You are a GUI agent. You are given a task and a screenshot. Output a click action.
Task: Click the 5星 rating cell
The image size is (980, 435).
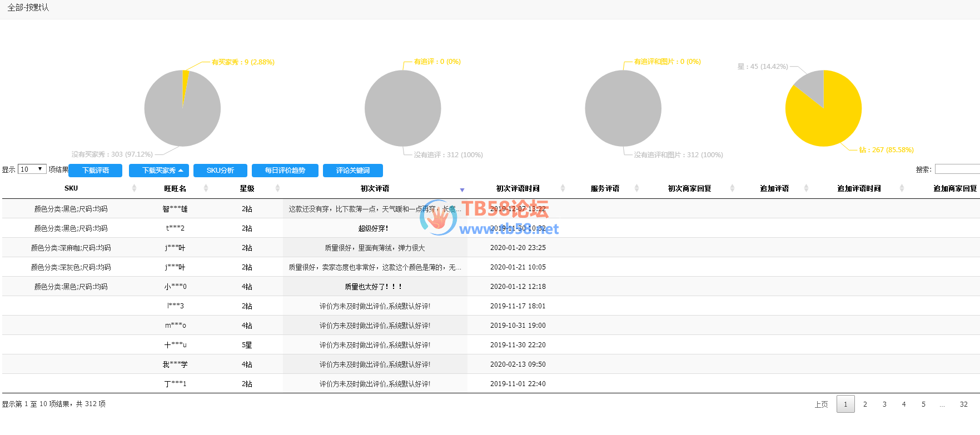[247, 345]
